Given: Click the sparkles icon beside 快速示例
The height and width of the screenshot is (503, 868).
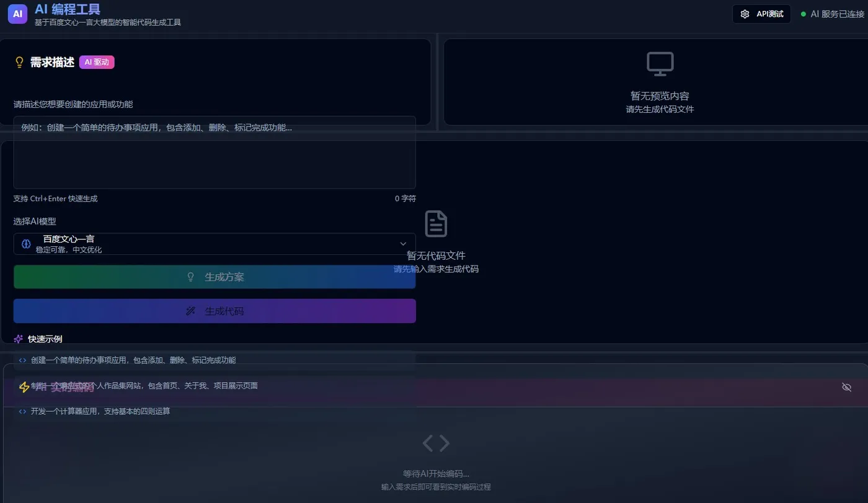Looking at the screenshot, I should tap(19, 339).
